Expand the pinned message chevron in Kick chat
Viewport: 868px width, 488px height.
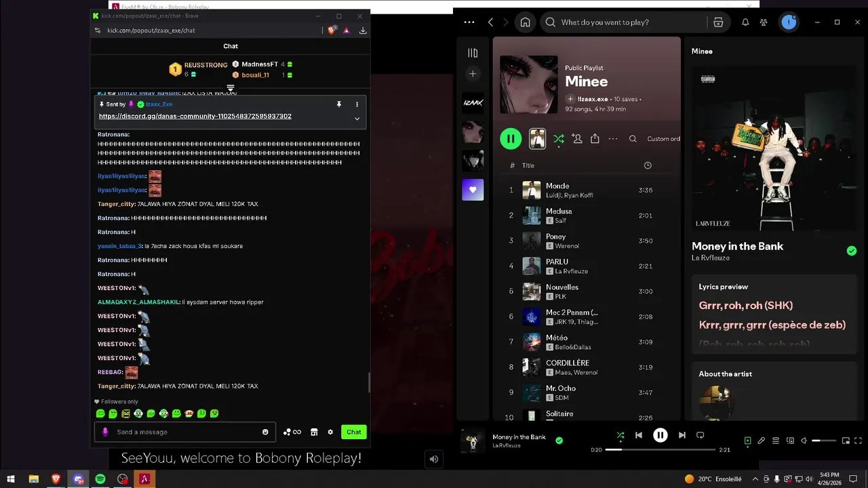point(357,119)
